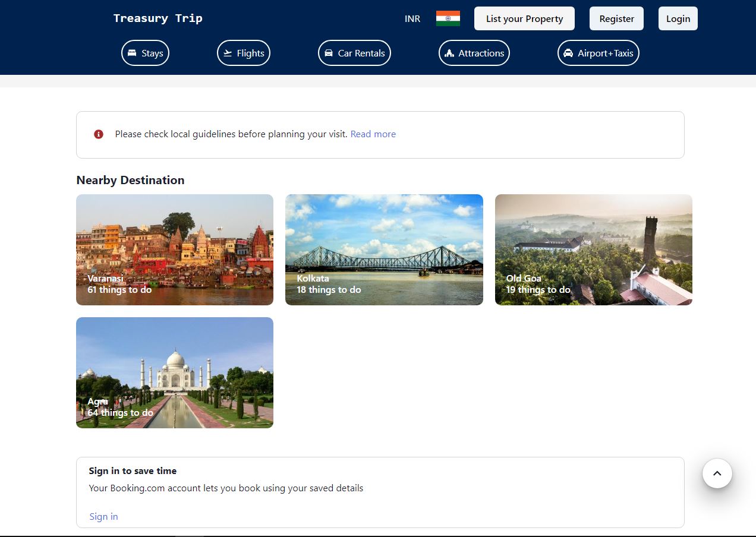The height and width of the screenshot is (537, 756).
Task: Click the airplane icon in Flights
Action: 227,53
